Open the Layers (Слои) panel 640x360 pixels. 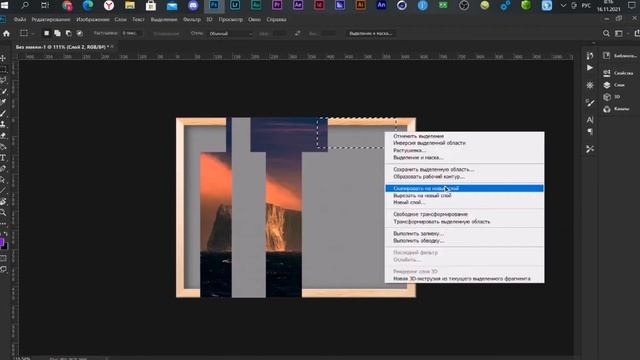click(614, 85)
